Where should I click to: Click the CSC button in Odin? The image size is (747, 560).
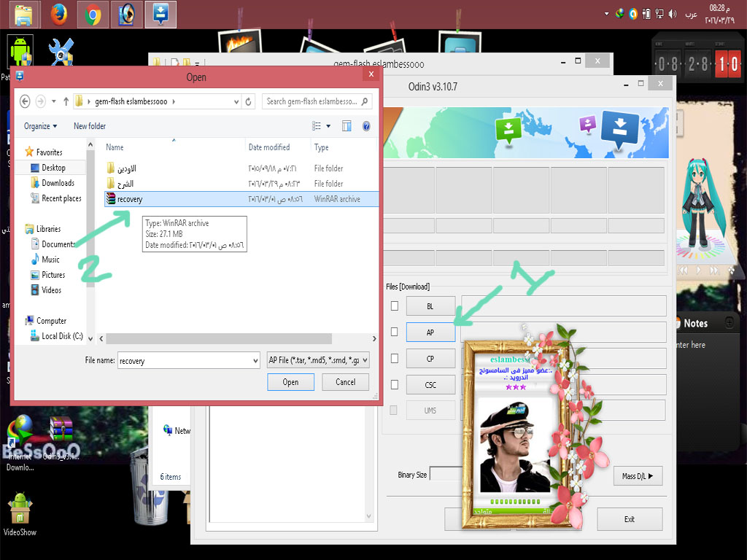430,385
